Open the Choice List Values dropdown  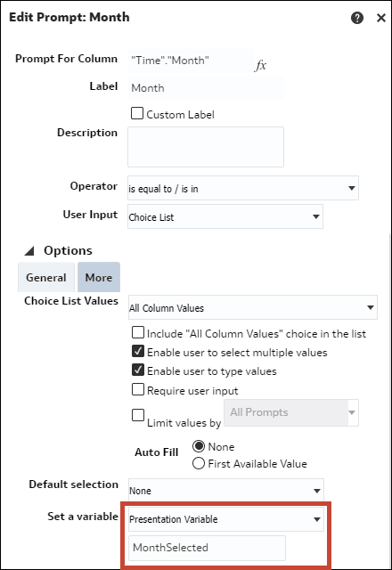(253, 307)
